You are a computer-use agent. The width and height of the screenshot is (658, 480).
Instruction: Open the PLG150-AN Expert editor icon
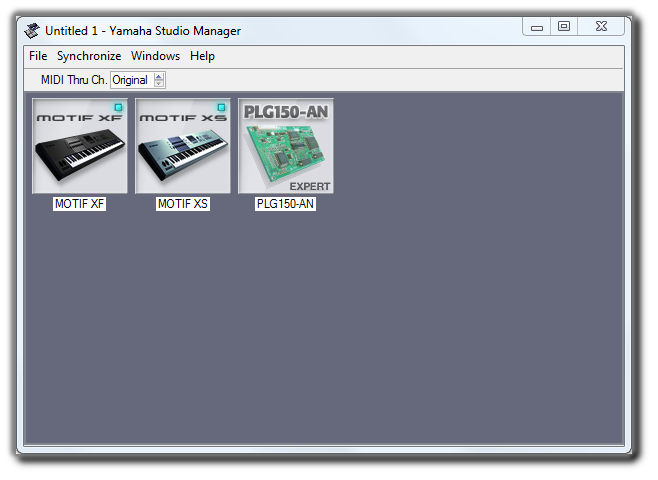coord(286,146)
